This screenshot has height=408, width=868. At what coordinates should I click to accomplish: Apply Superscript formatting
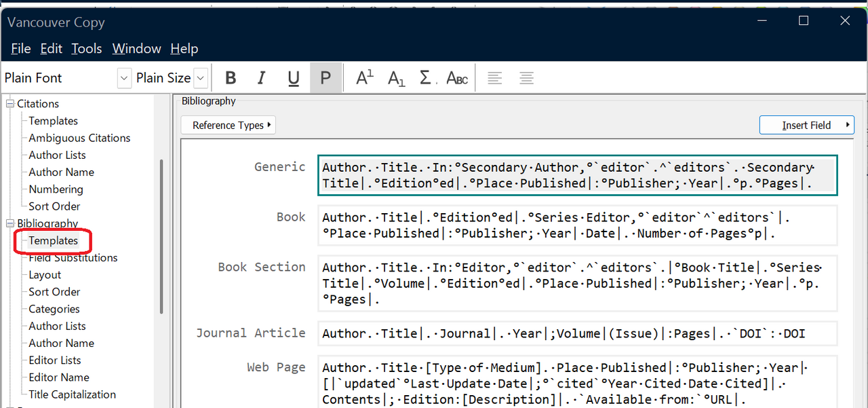tap(365, 78)
